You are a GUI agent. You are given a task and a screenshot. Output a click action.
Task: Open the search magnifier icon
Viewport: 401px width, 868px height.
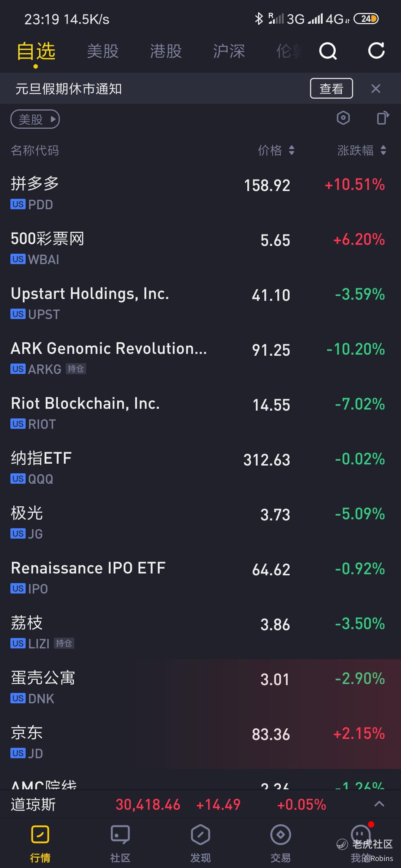[328, 51]
